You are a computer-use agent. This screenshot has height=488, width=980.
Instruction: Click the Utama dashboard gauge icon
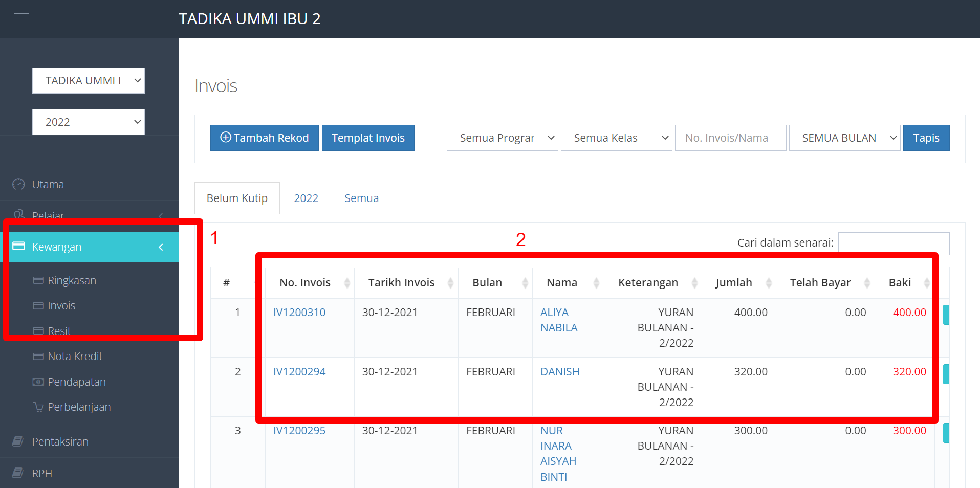[x=18, y=184]
